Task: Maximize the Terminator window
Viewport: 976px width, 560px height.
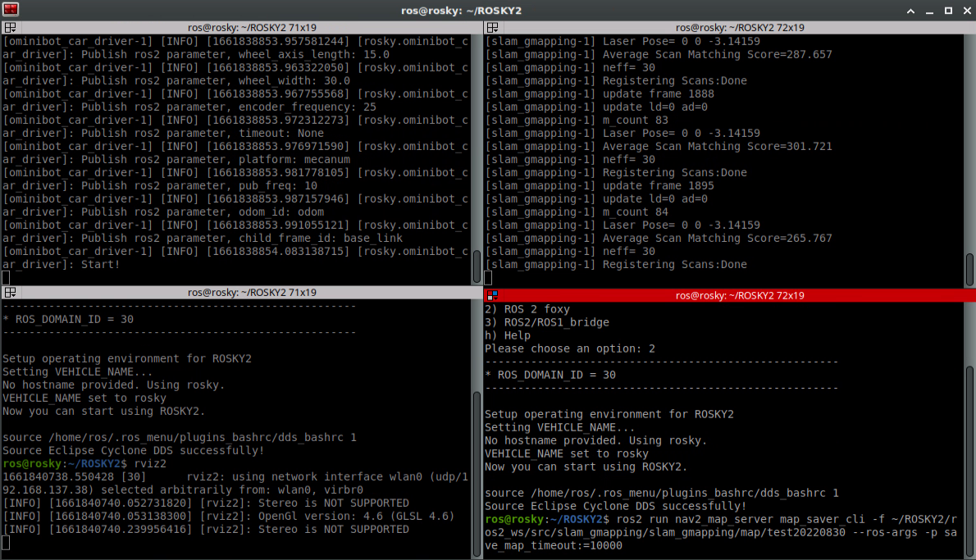Action: coord(949,11)
